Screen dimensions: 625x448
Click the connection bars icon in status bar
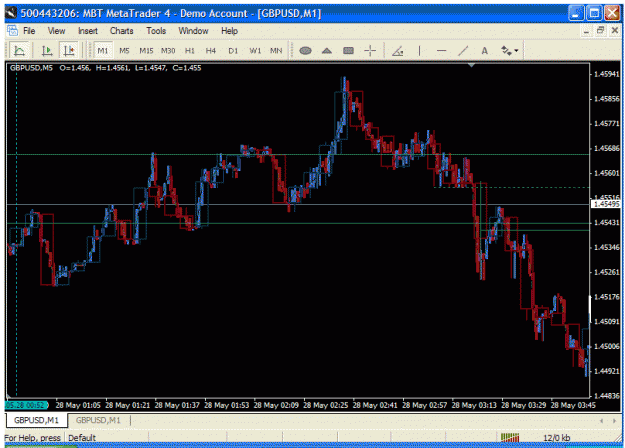[x=510, y=438]
